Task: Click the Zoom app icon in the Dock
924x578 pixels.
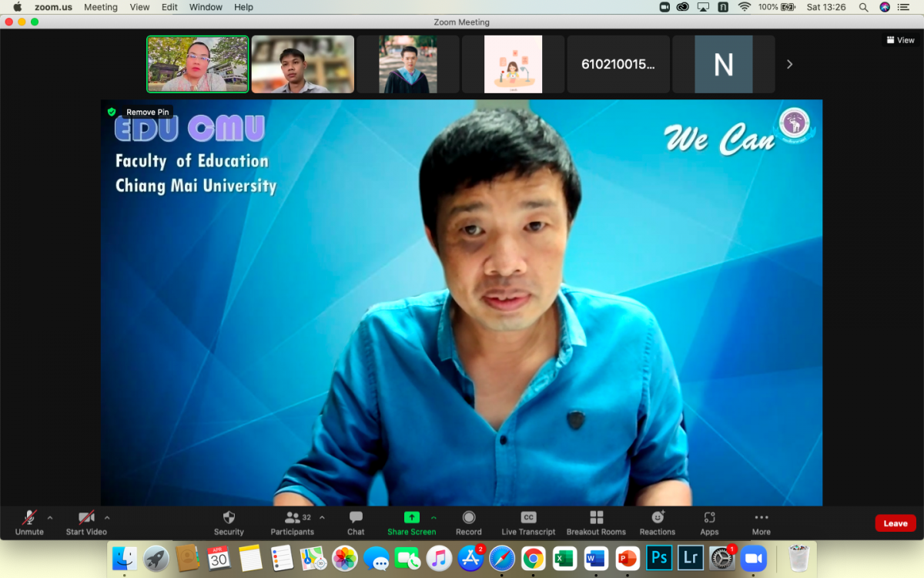Action: click(754, 557)
